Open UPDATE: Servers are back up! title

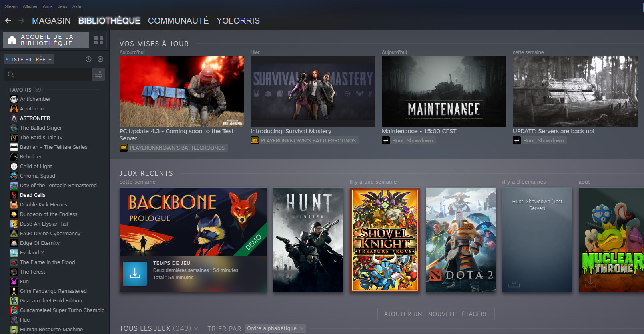point(554,131)
